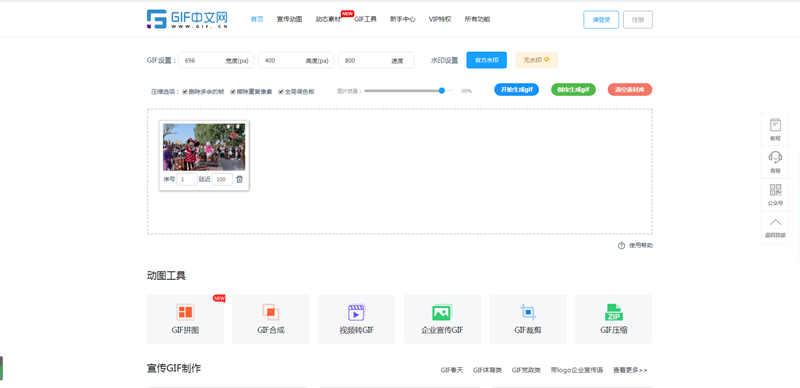Open the GIF党政类 category link

(x=526, y=370)
